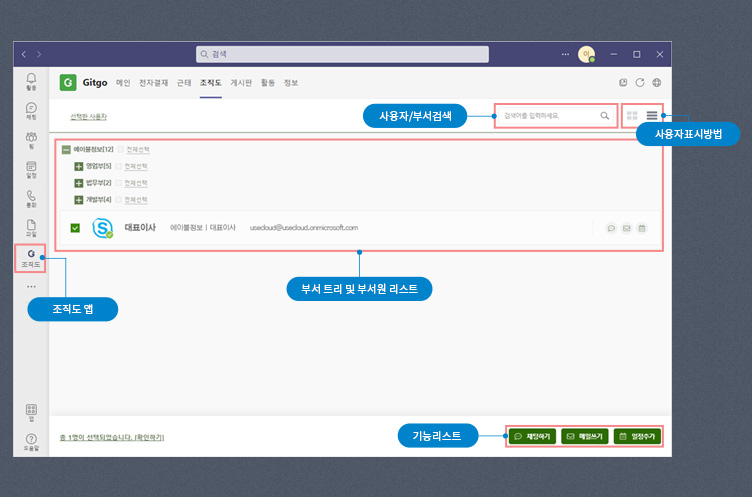Switch to the 게시판 tab

[x=240, y=83]
